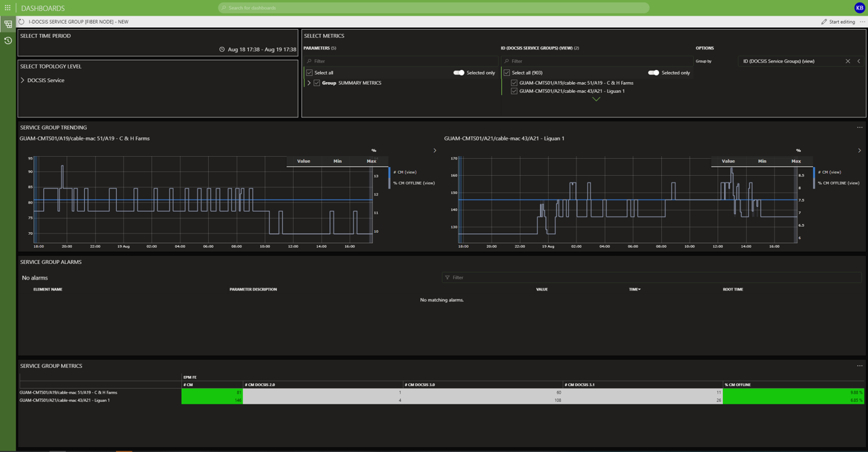
Task: Click Value header in Liguan 1 legend
Action: point(728,162)
